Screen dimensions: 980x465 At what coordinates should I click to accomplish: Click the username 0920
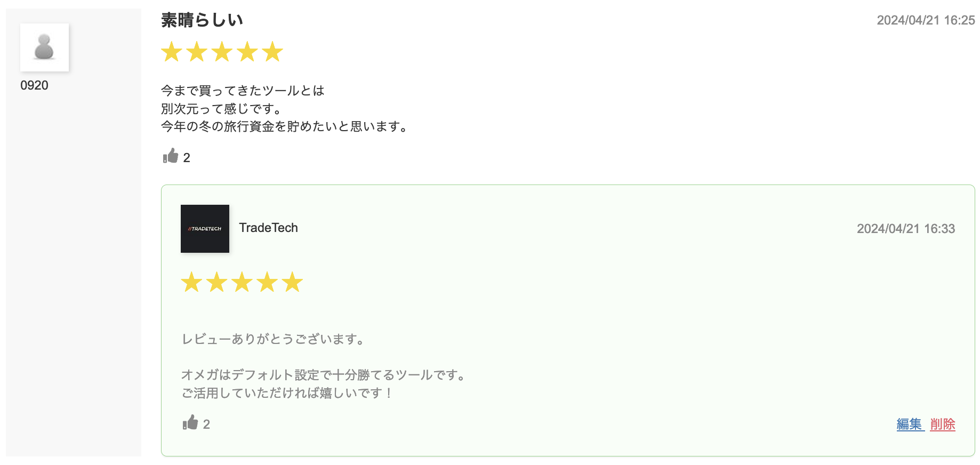(x=34, y=85)
